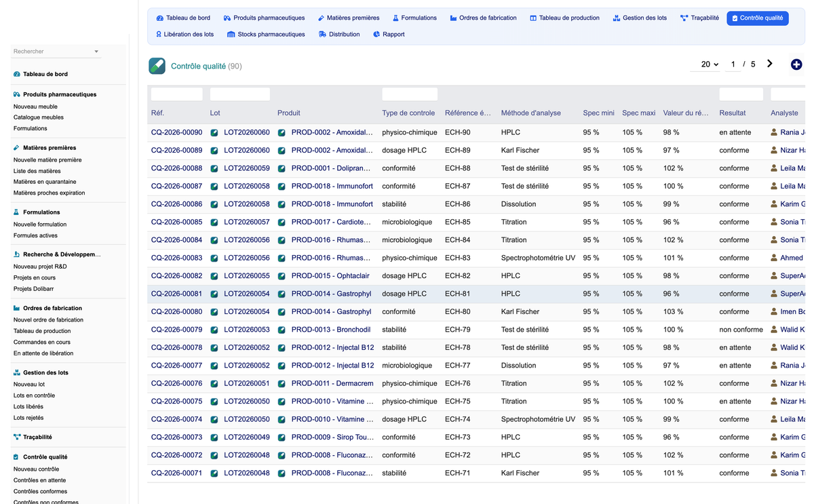
Task: Click the Lot column filter field
Action: 239,94
